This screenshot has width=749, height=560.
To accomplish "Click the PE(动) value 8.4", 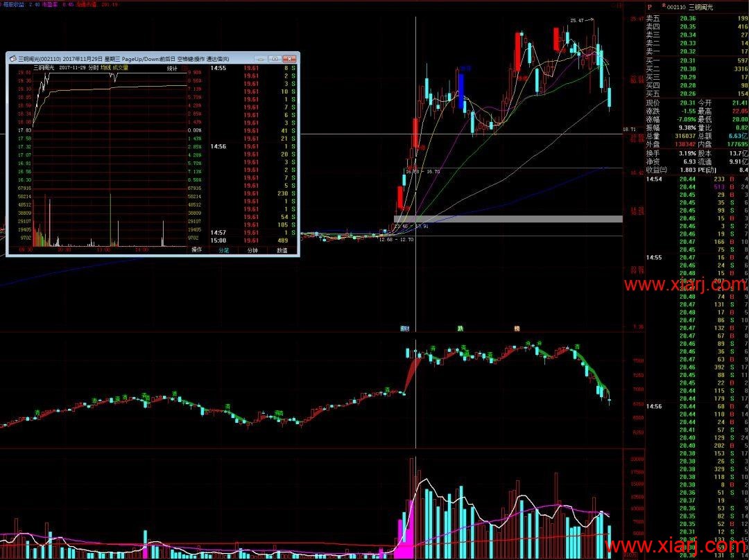I will click(743, 170).
